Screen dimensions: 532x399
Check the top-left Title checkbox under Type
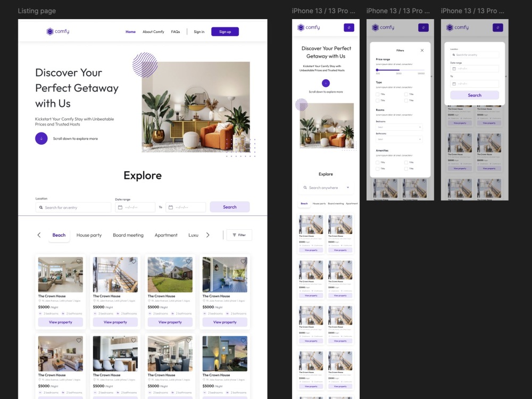point(378,94)
